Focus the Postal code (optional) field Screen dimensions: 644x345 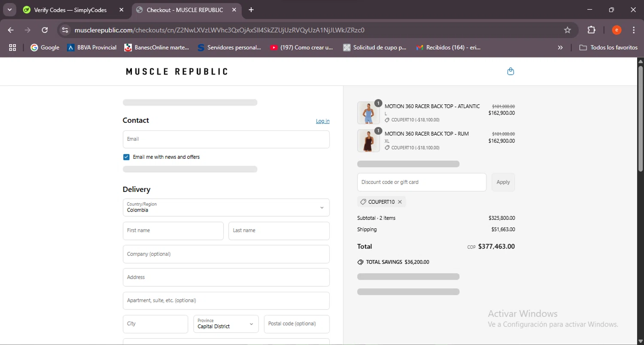pyautogui.click(x=297, y=324)
